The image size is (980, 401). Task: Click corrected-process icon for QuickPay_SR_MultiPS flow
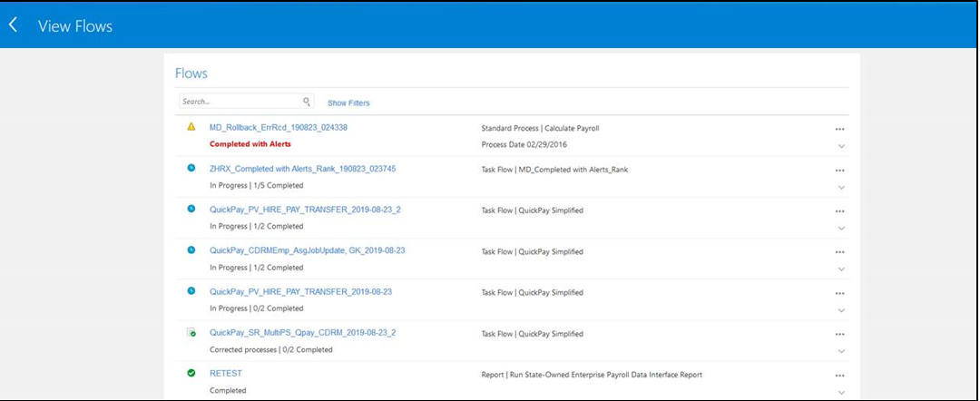(191, 332)
